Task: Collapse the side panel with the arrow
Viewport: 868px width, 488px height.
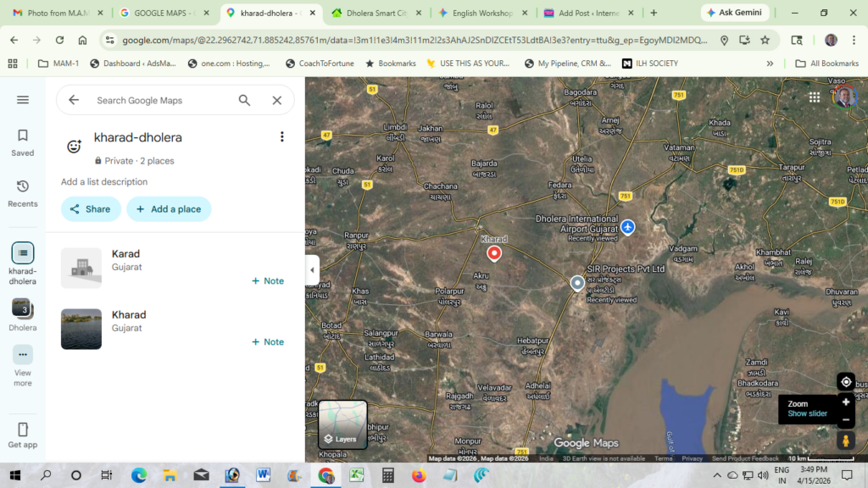Action: pos(312,270)
